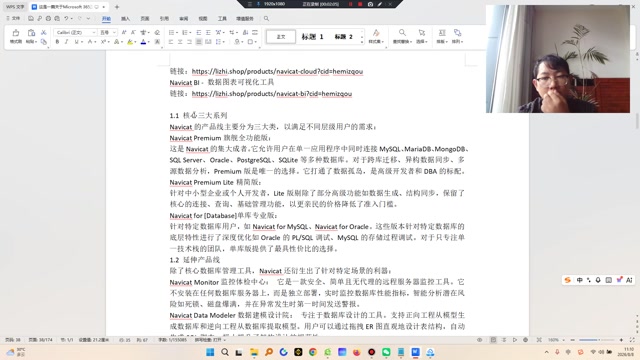Open the 工具 Tools tab
This screenshot has height=360, width=640.
tap(222, 18)
